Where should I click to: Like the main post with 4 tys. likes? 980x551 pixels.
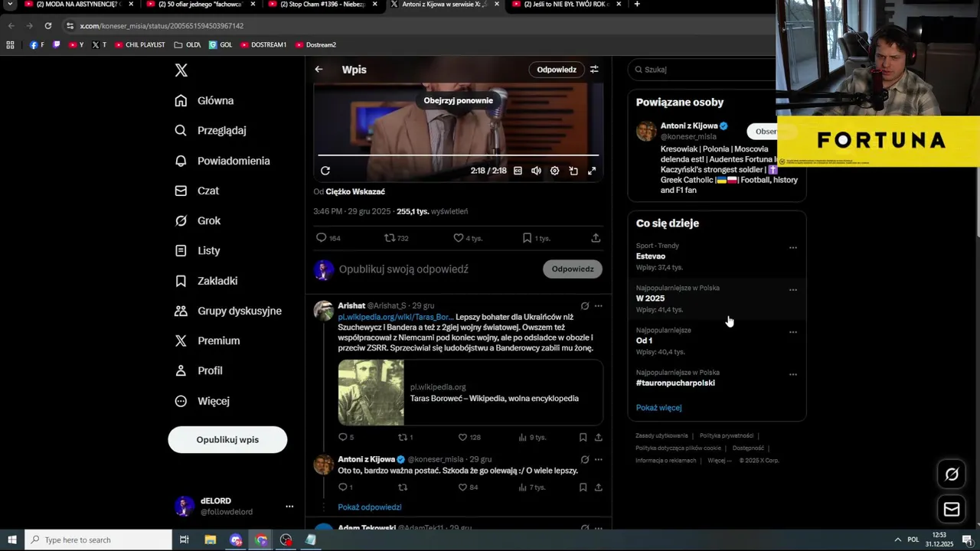(468, 238)
